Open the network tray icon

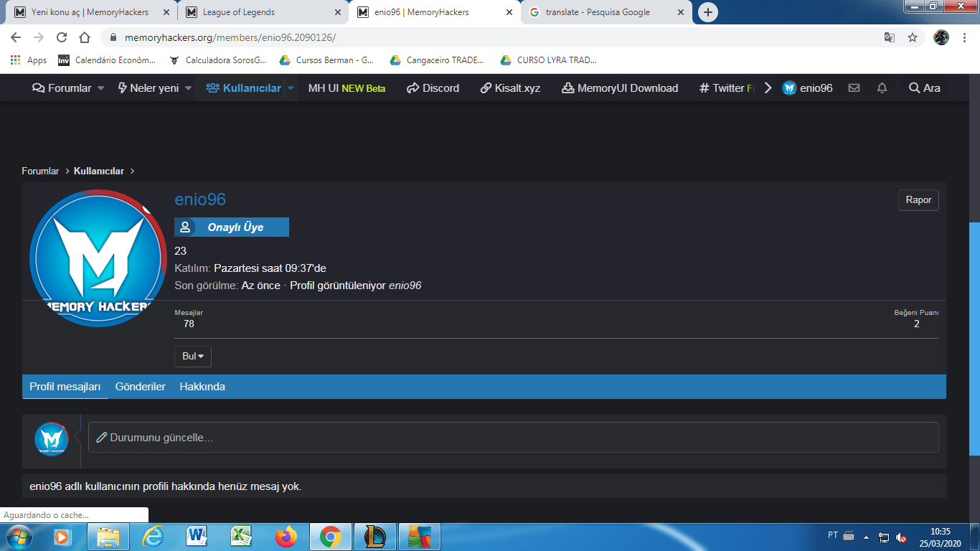point(884,537)
